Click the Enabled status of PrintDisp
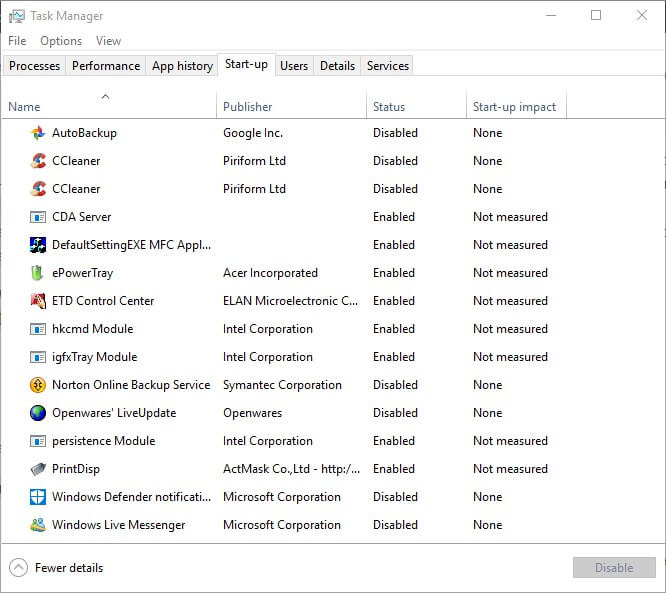The width and height of the screenshot is (666, 593). (394, 469)
